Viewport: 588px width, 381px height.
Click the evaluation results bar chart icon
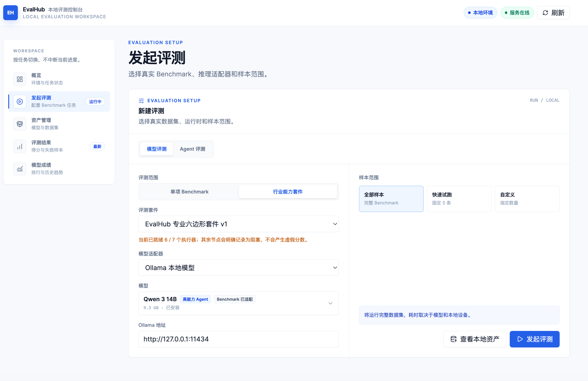coord(20,146)
